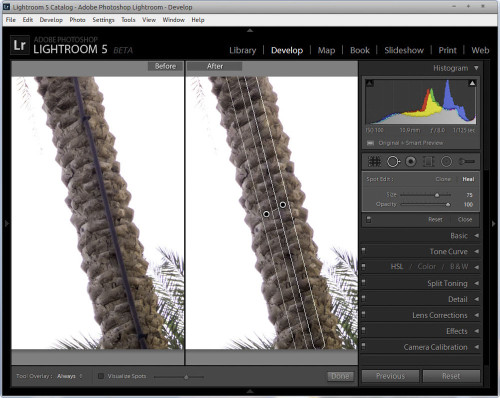This screenshot has width=500, height=398.
Task: Hide the top module picker arrow
Action: [250, 31]
